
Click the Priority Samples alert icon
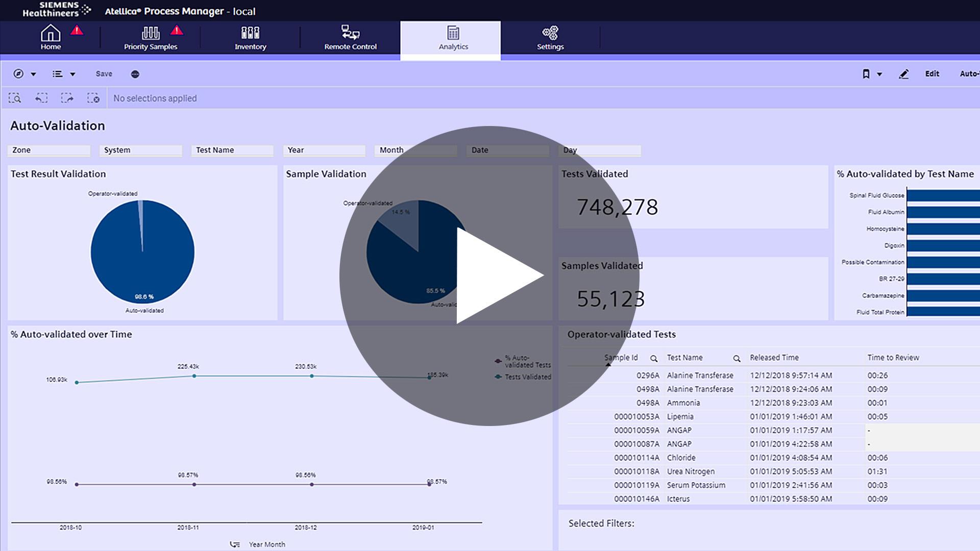(x=176, y=31)
